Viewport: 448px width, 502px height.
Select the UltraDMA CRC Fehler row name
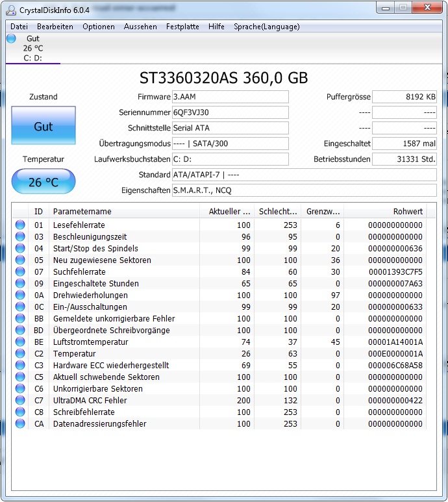90,400
